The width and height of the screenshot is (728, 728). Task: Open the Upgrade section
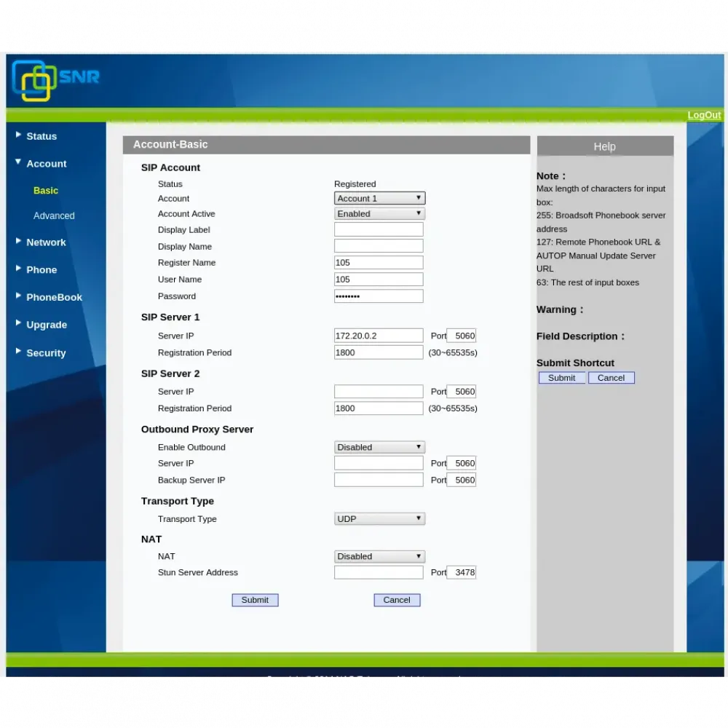point(47,325)
